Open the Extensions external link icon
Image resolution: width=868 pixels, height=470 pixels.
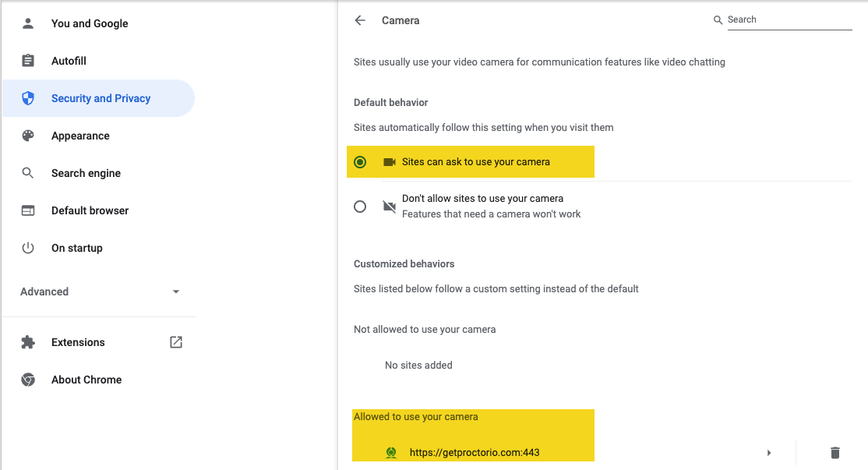point(176,342)
